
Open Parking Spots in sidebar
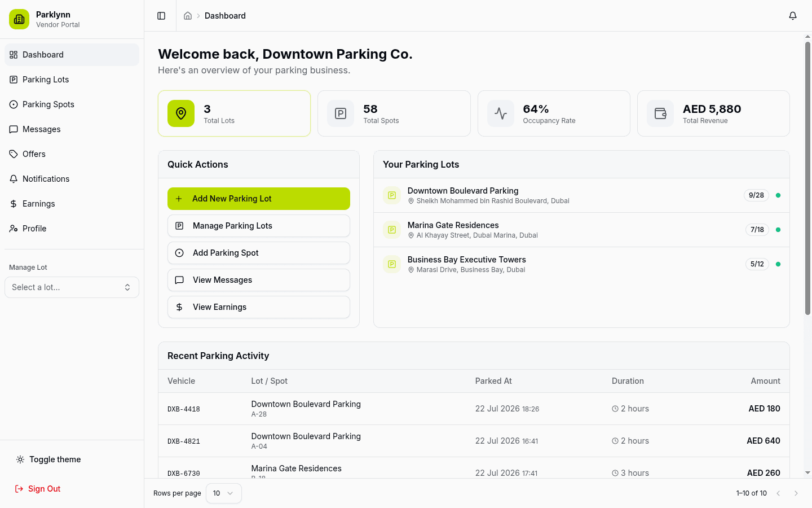(72, 104)
